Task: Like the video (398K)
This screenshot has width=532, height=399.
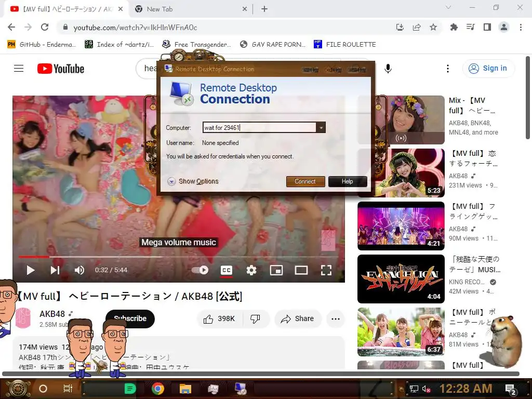Action: tap(219, 318)
